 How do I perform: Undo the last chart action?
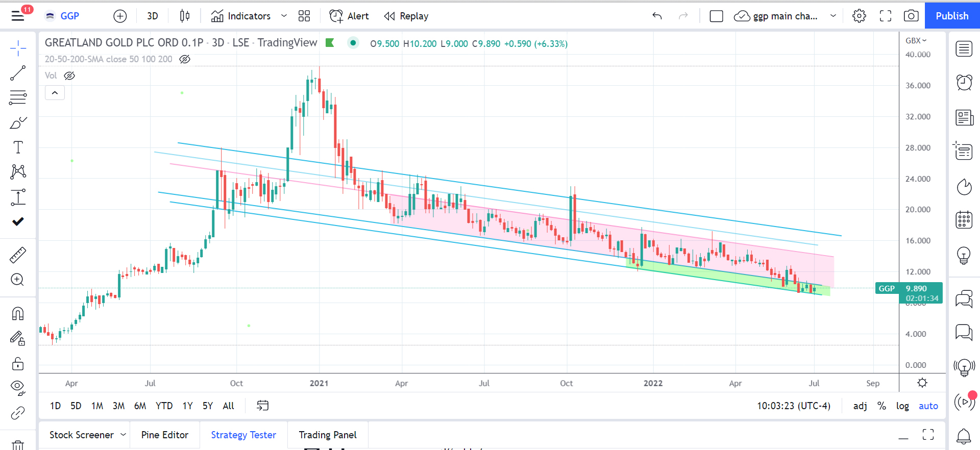pyautogui.click(x=657, y=16)
